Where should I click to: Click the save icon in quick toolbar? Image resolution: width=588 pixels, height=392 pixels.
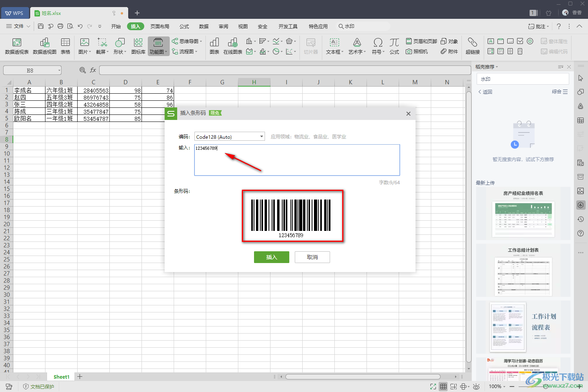pyautogui.click(x=41, y=26)
